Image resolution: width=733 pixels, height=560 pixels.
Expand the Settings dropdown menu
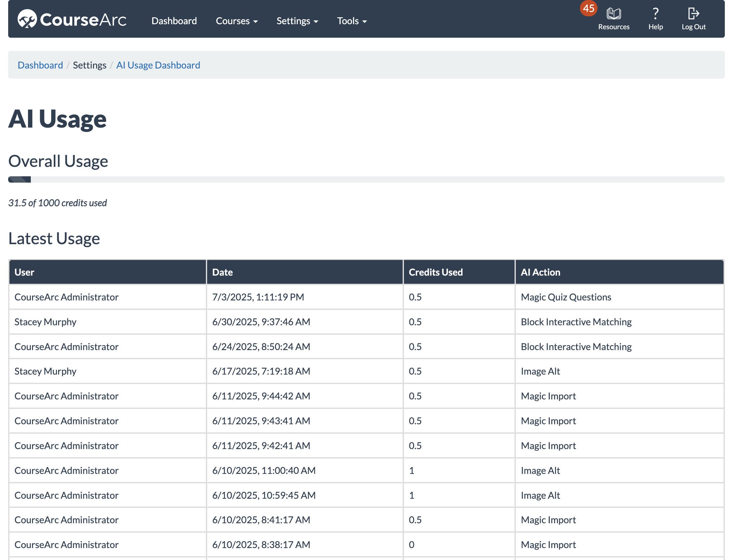click(297, 21)
